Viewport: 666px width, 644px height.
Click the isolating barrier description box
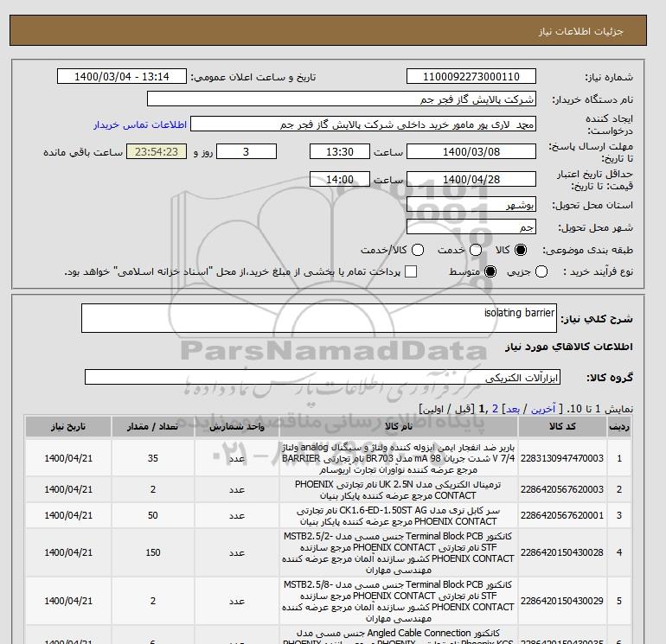coord(319,318)
